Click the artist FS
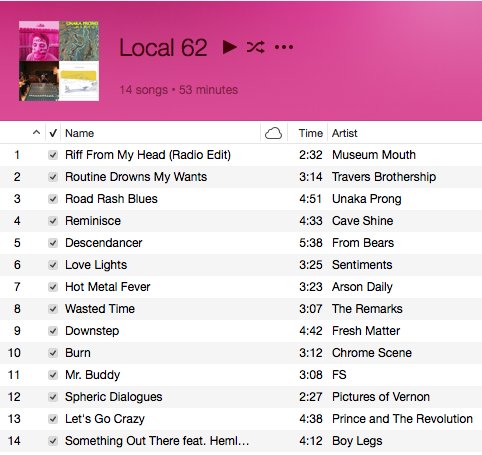482x455 pixels. coord(339,375)
